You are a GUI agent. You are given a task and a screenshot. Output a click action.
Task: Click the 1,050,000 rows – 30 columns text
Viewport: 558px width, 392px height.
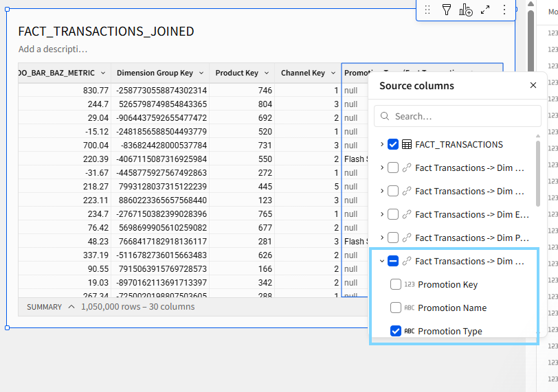(137, 307)
